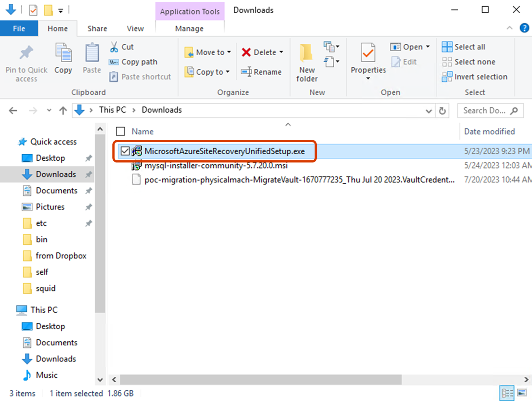The height and width of the screenshot is (401, 532).
Task: Open the etc folder in Quick access
Action: [x=41, y=223]
